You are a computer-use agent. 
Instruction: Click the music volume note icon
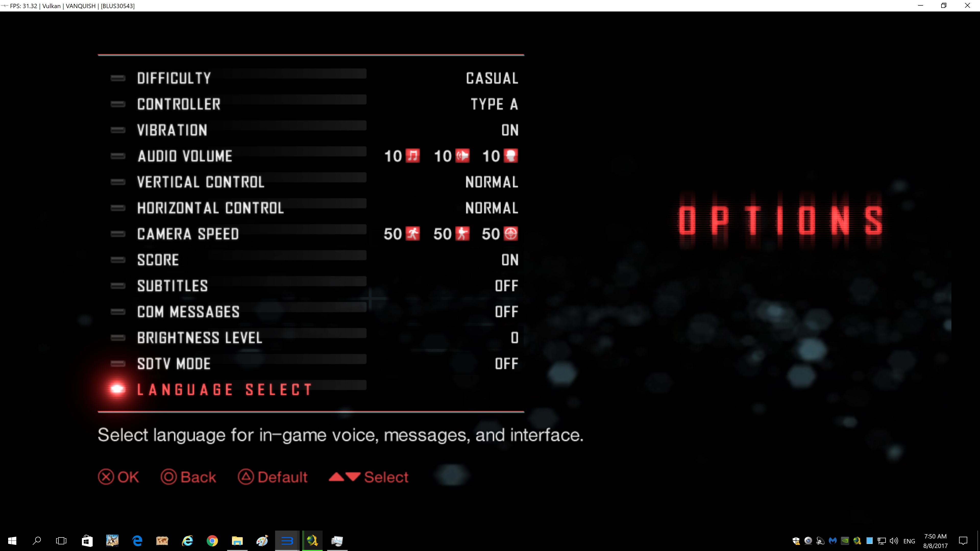[x=413, y=156]
